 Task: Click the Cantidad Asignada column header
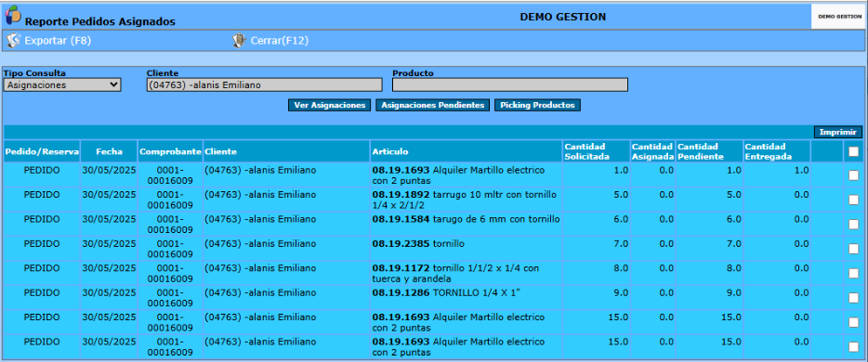652,151
